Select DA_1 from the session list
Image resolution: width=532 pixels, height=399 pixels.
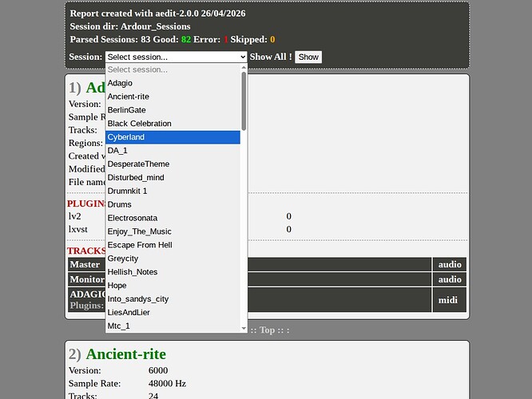173,151
